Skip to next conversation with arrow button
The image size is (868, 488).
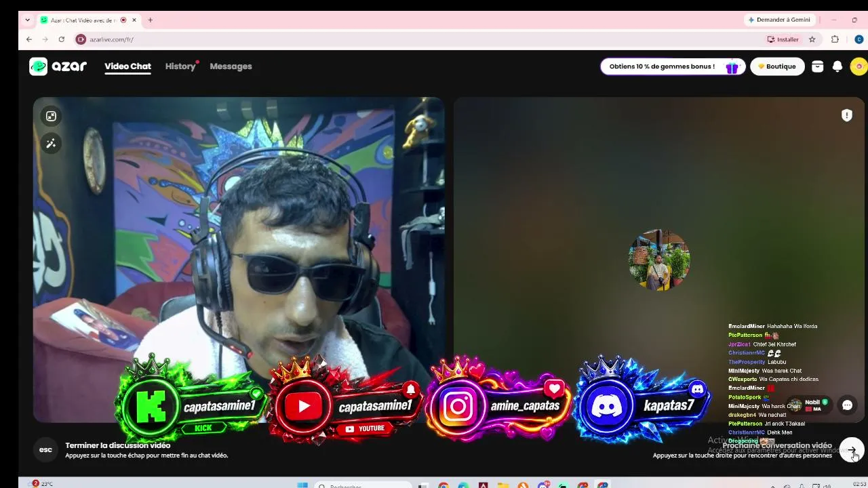coord(852,450)
